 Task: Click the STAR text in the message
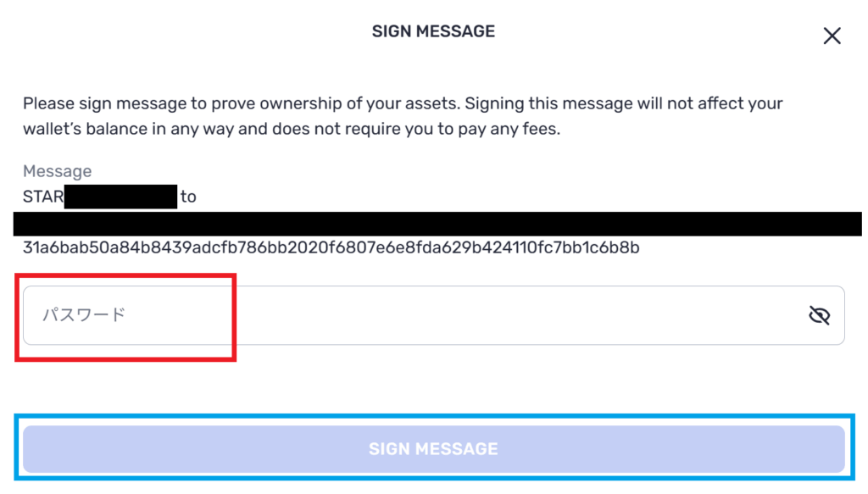pos(43,197)
